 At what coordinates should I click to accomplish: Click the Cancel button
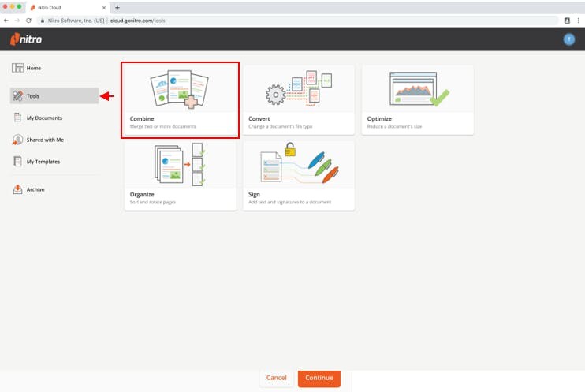pos(276,378)
